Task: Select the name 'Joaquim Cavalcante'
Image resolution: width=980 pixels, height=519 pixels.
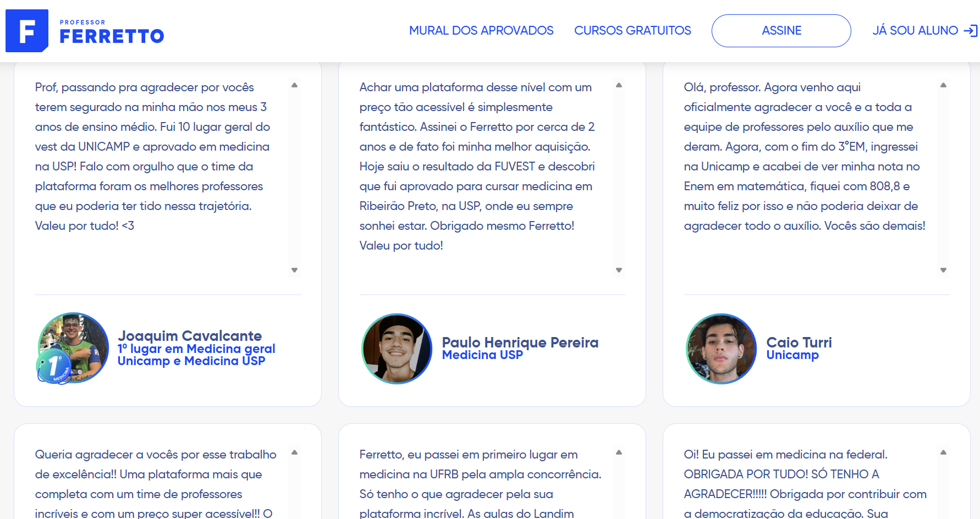Action: (x=190, y=335)
